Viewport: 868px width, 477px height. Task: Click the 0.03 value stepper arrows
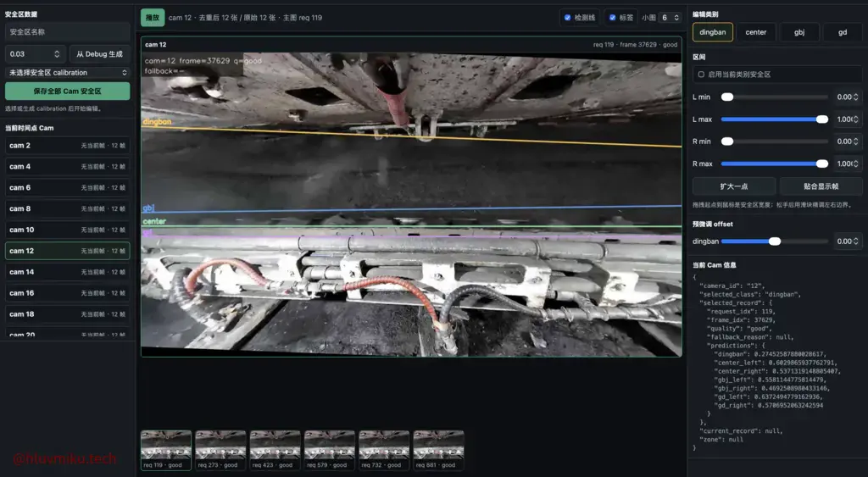tap(57, 54)
